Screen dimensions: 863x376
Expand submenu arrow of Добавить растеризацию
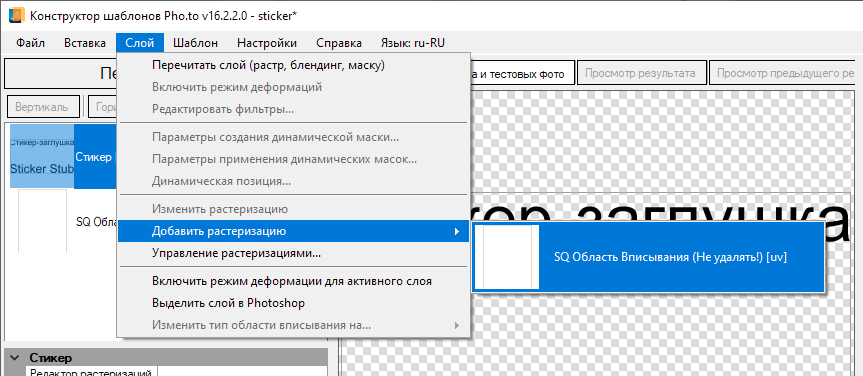[x=456, y=231]
